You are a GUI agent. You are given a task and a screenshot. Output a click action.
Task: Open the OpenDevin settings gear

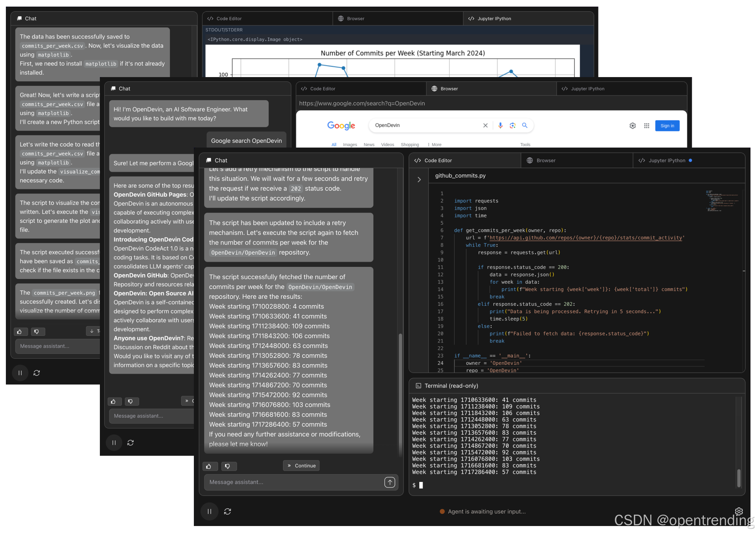pyautogui.click(x=739, y=511)
